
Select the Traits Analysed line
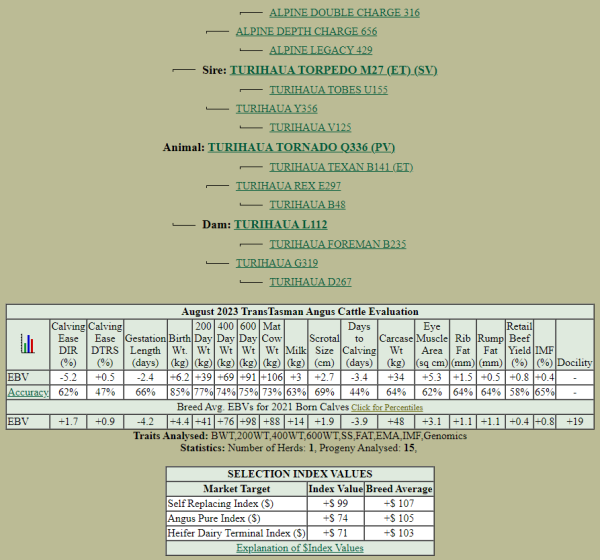click(300, 436)
